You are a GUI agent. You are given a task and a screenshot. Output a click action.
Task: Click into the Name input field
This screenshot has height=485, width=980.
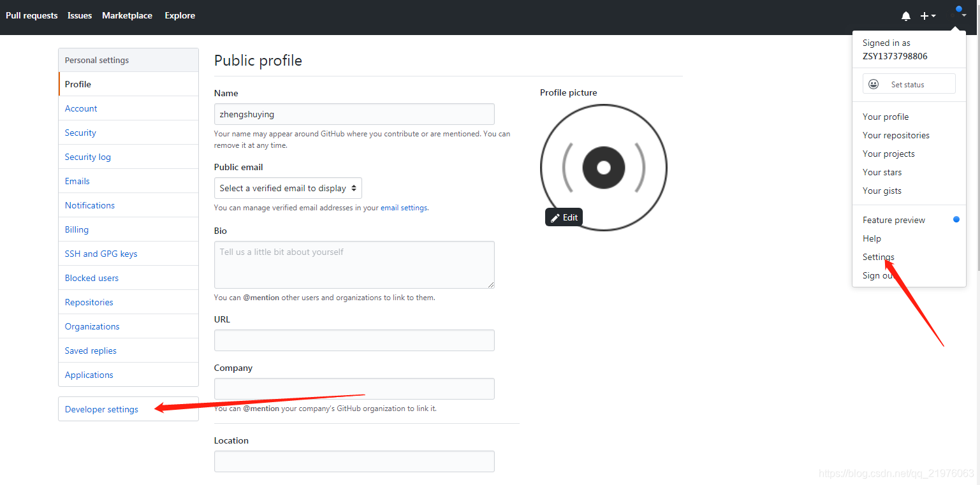tap(355, 114)
